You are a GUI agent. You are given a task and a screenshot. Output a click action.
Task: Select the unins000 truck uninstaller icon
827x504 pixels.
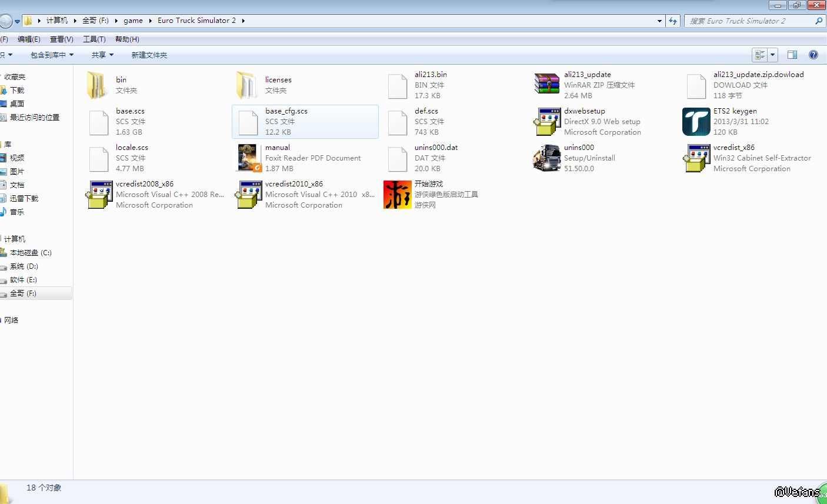[x=547, y=158]
